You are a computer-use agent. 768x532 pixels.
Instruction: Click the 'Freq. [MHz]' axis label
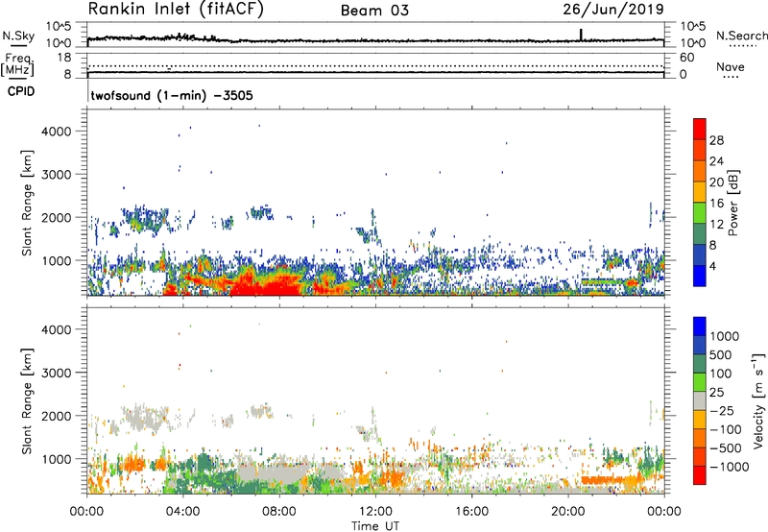pyautogui.click(x=17, y=65)
